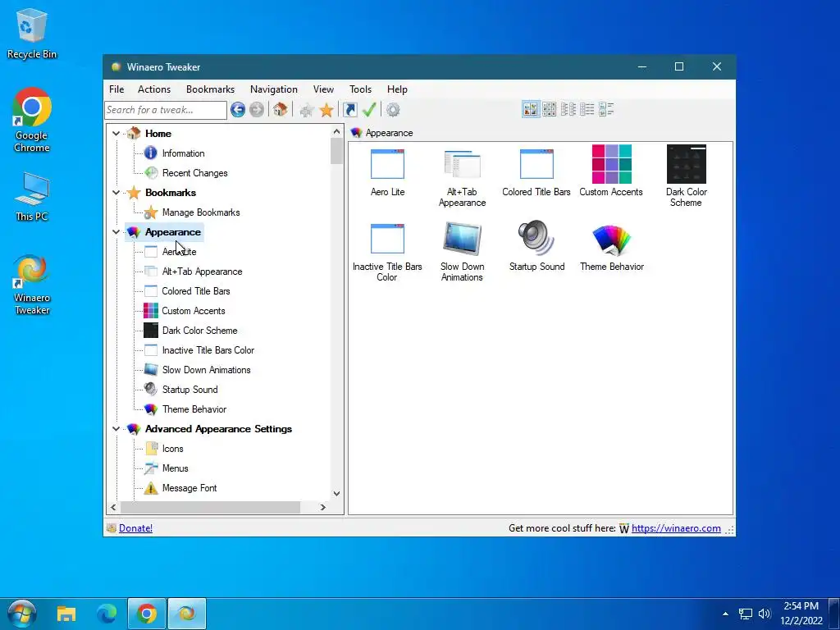This screenshot has height=630, width=840.
Task: Select Custom Accents in the tree
Action: click(x=194, y=311)
